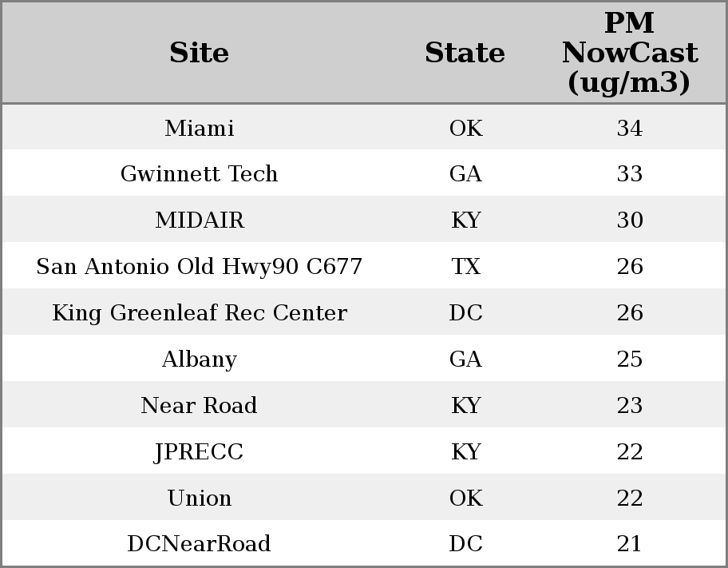Select the Albany site cell
Viewport: 728px width, 568px height.
tap(199, 359)
